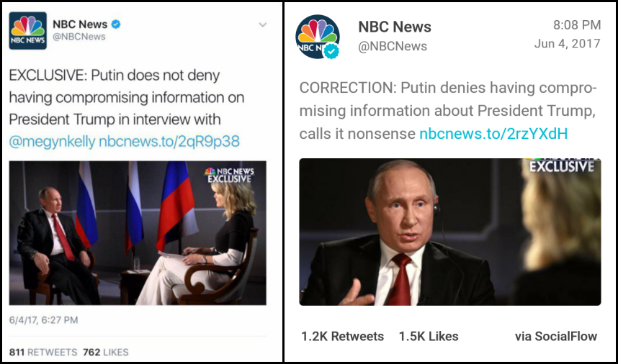Click verified badge beside left NBC News name
This screenshot has width=618, height=364.
[x=116, y=24]
